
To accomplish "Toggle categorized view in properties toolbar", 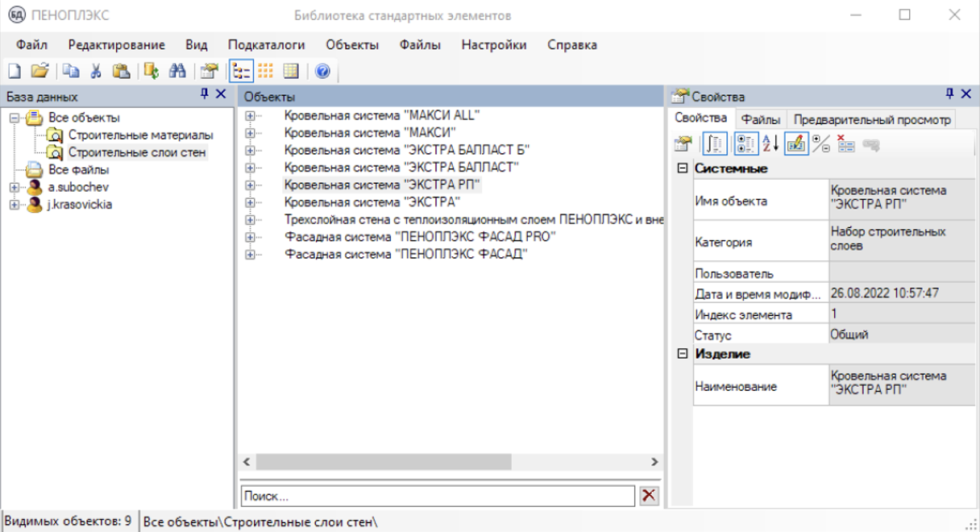I will pos(745,143).
